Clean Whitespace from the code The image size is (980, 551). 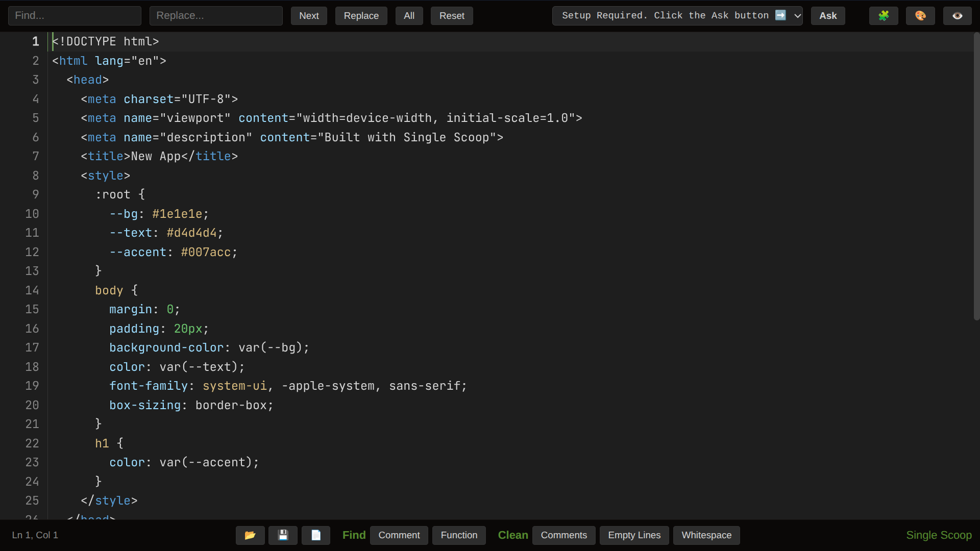click(706, 535)
